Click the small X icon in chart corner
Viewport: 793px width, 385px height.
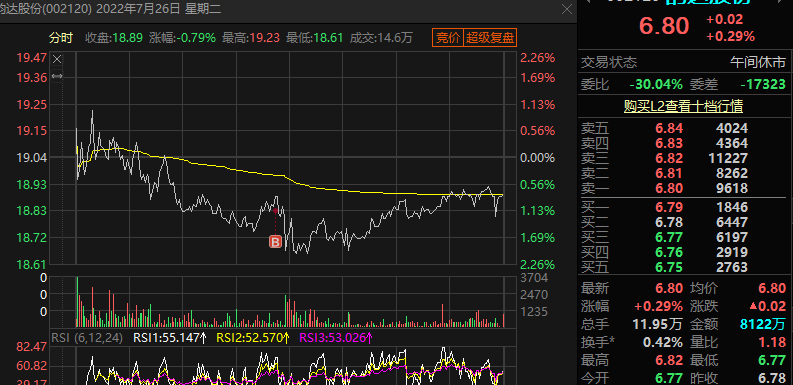(57, 60)
